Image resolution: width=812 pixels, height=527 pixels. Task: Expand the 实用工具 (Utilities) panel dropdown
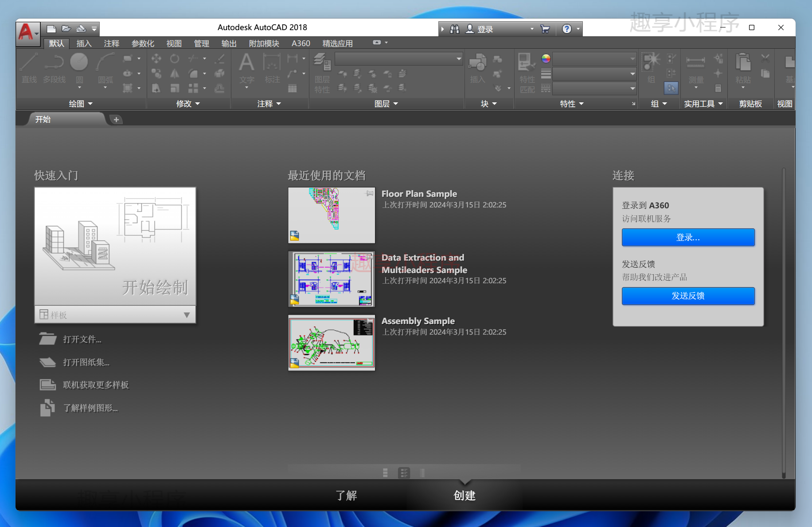point(703,104)
